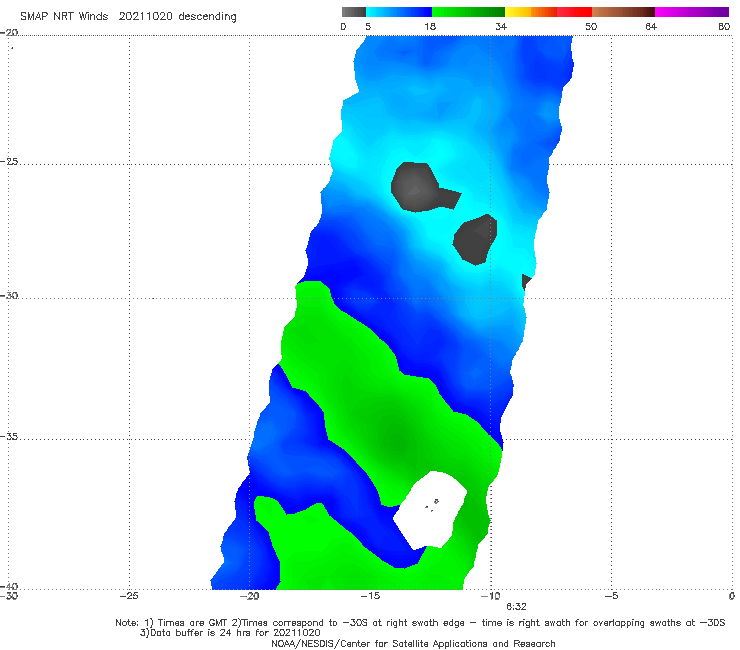
Task: Click the '-35' latitude label on left axis
Action: [x=9, y=437]
